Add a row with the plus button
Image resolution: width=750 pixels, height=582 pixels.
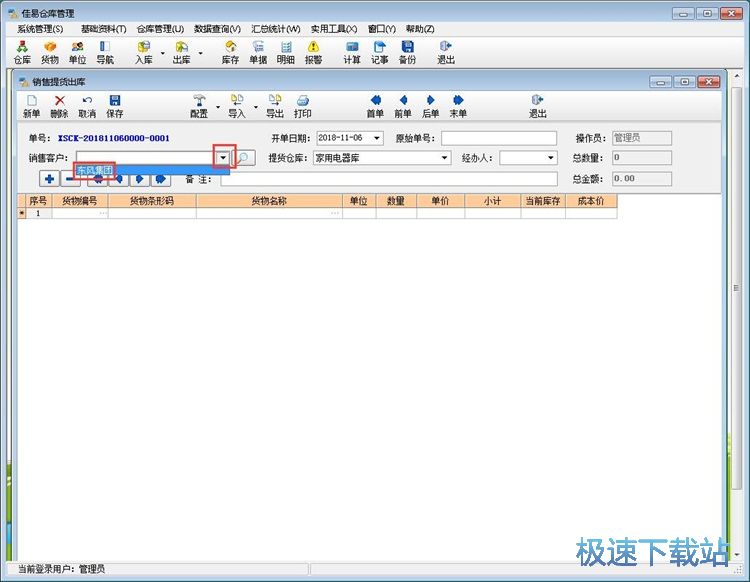pyautogui.click(x=49, y=179)
